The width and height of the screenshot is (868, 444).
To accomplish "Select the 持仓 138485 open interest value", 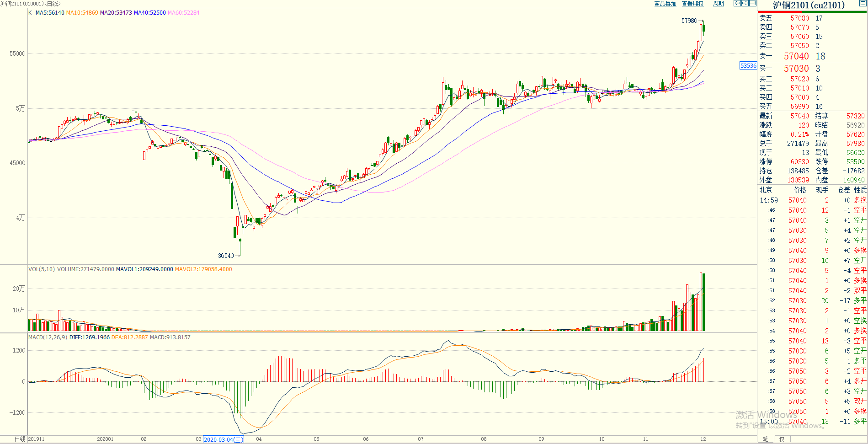I will click(x=798, y=171).
